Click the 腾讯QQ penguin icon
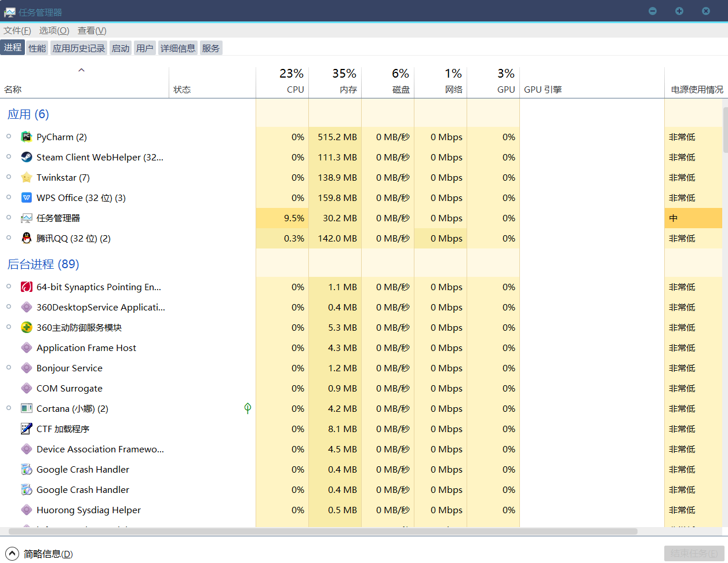The height and width of the screenshot is (563, 728). (27, 239)
